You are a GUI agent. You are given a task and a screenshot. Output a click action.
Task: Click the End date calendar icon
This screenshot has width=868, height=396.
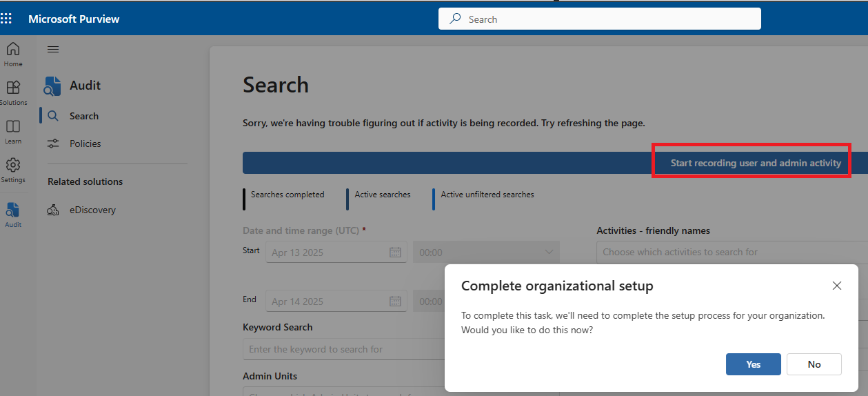click(x=395, y=301)
